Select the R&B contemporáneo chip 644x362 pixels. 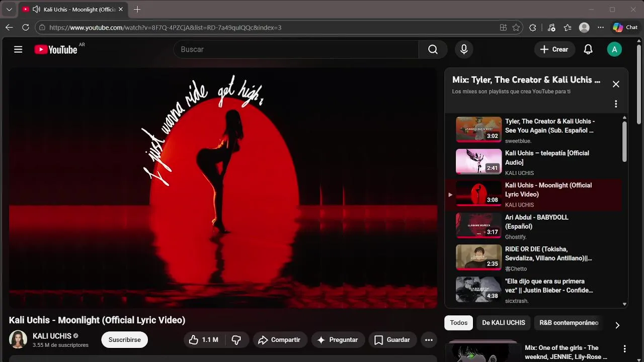click(x=569, y=323)
